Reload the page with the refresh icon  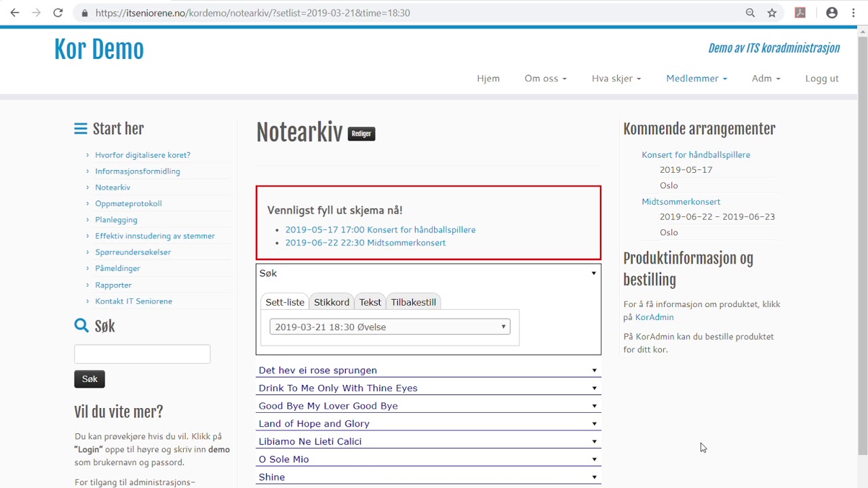58,13
